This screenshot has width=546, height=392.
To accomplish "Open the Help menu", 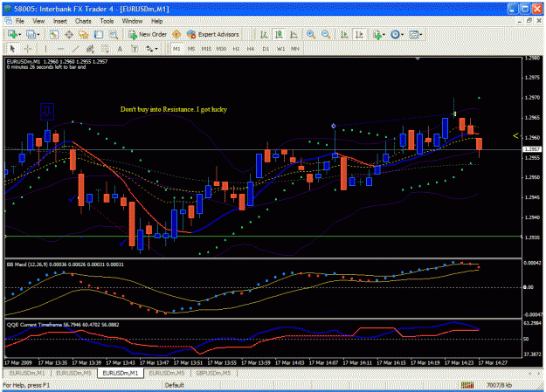I will pyautogui.click(x=156, y=21).
